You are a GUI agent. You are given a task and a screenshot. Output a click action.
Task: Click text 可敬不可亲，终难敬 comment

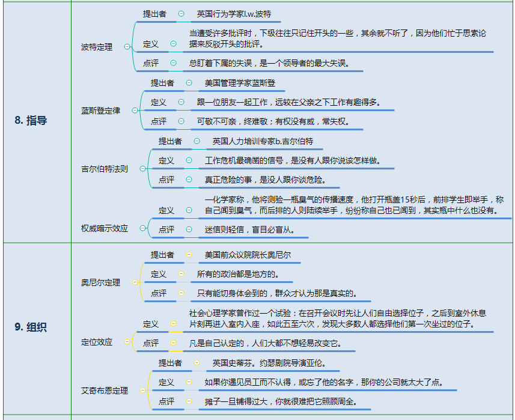click(273, 121)
